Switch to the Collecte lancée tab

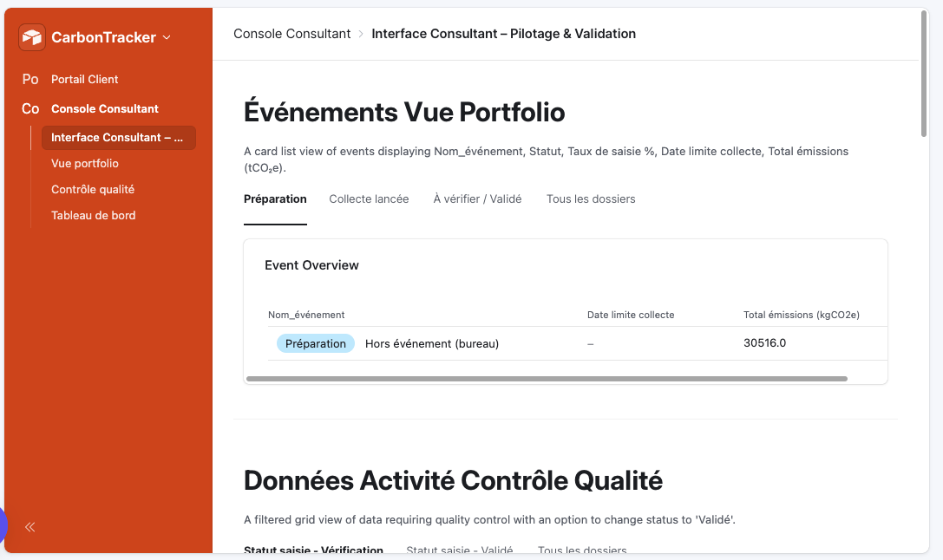369,199
